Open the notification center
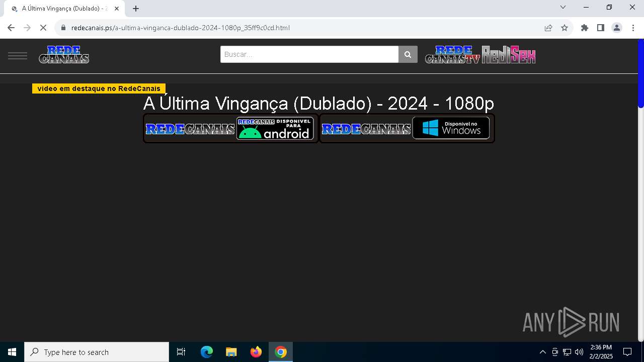Viewport: 644px width, 362px height. point(627,352)
